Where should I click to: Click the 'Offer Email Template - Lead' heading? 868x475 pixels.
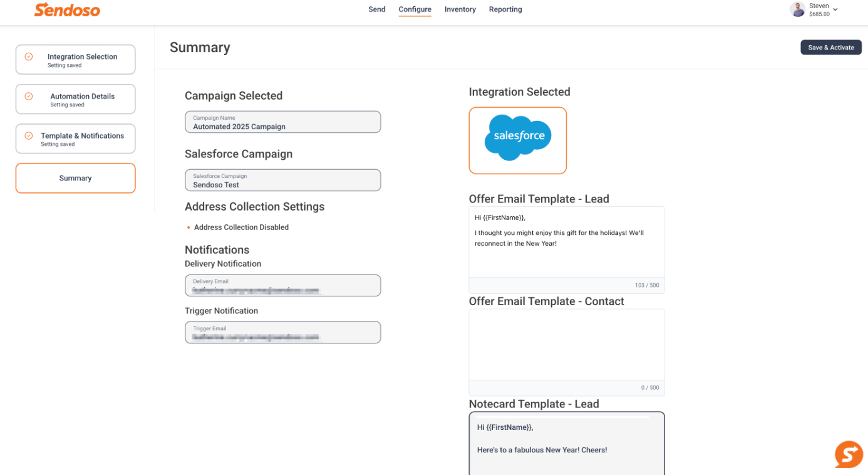coord(539,199)
